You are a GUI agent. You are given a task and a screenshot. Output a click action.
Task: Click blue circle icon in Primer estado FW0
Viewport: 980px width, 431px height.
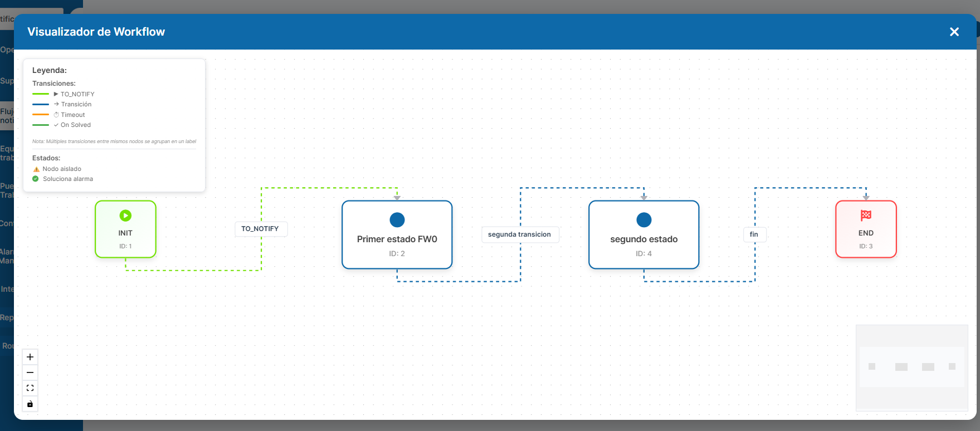[x=397, y=220]
